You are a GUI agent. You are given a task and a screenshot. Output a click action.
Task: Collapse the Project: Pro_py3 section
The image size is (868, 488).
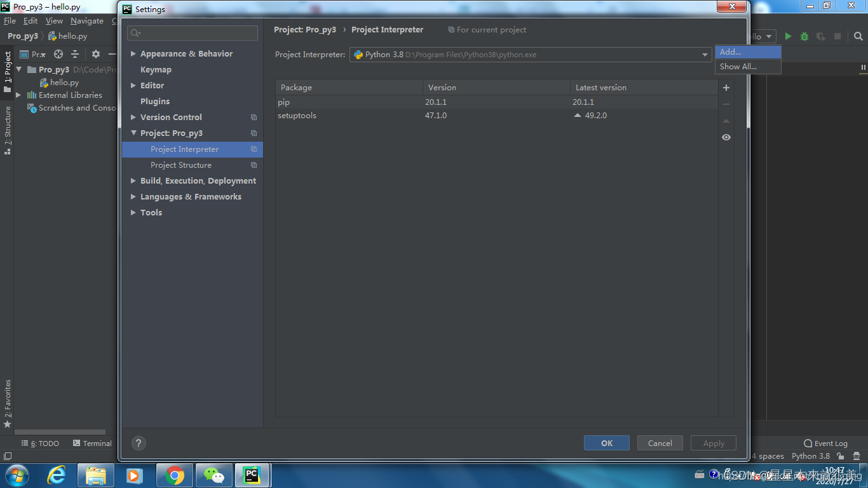click(133, 133)
